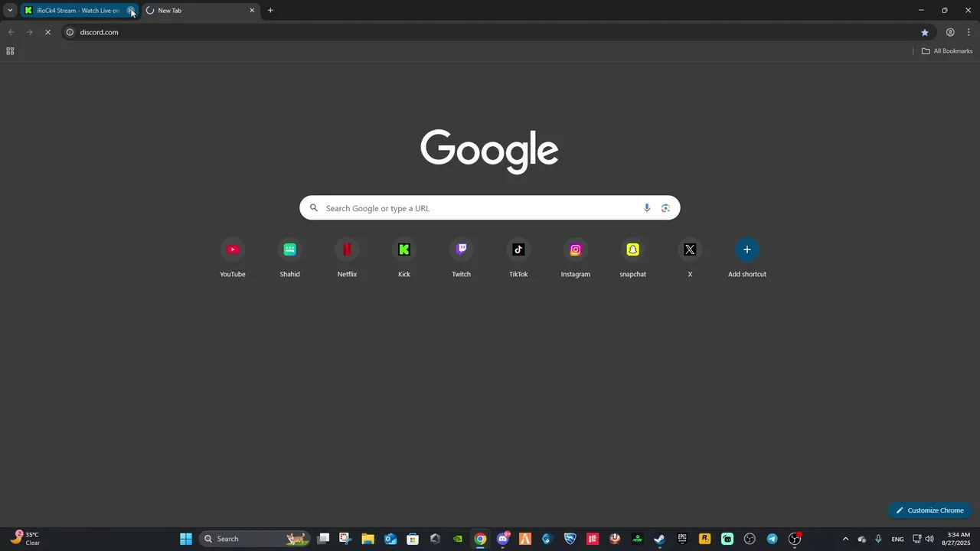Click the microphone tray icon

(878, 539)
